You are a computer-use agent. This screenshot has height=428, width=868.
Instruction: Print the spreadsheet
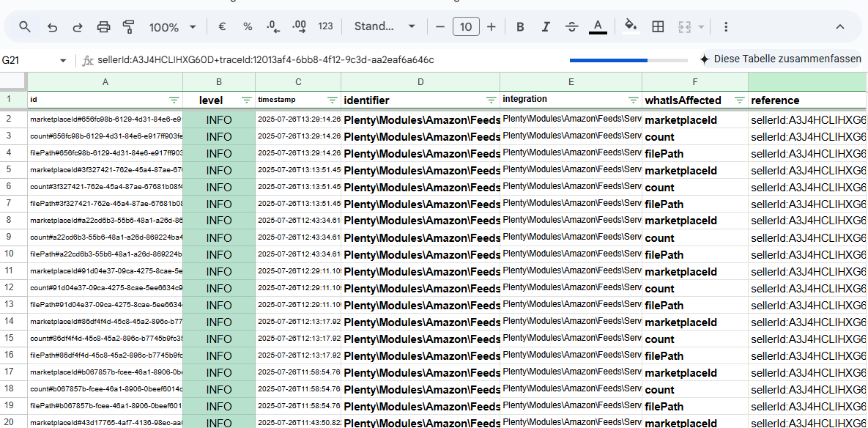pyautogui.click(x=103, y=27)
